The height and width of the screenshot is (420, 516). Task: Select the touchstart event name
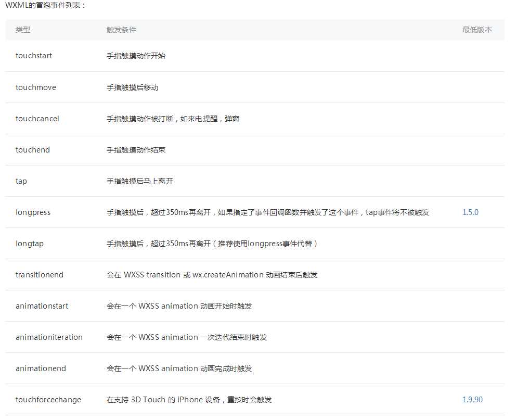(x=34, y=56)
